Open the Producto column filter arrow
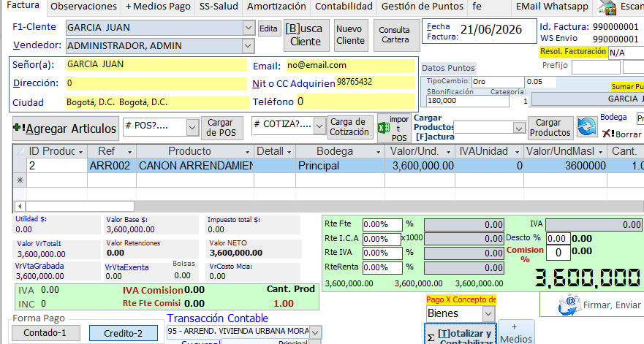This screenshot has width=644, height=344. pyautogui.click(x=247, y=152)
